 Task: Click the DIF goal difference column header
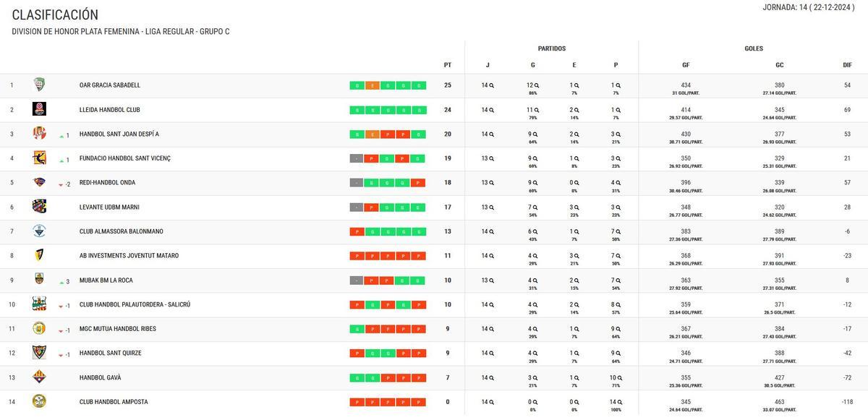pyautogui.click(x=847, y=65)
